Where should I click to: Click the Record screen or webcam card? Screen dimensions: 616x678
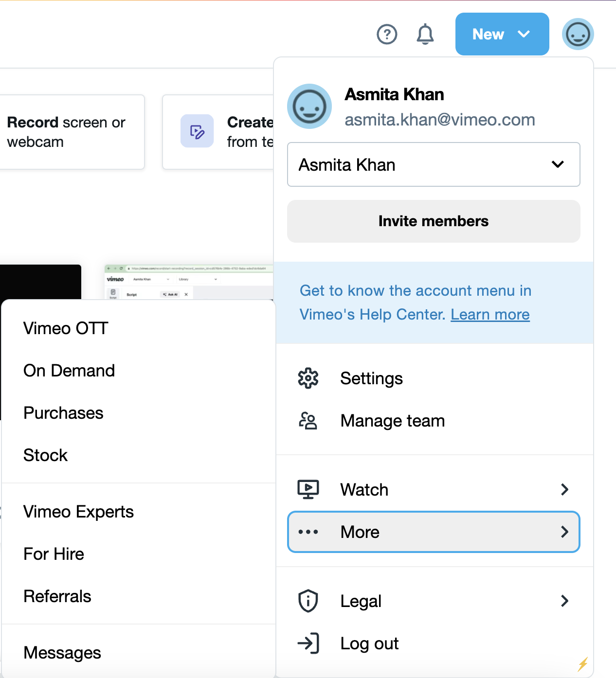pos(72,132)
